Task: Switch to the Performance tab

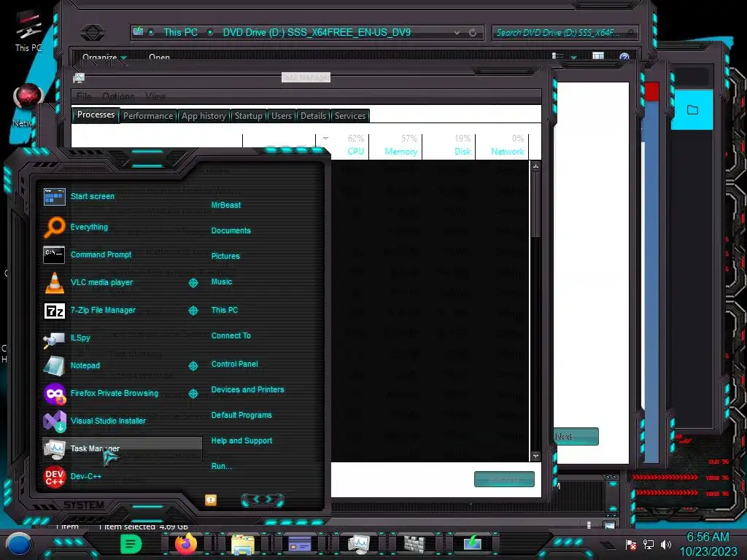Action: pos(148,116)
